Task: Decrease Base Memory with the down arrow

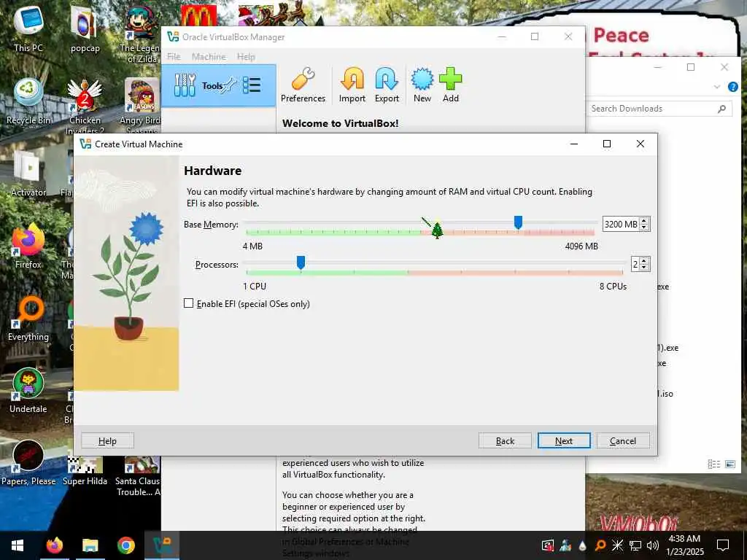Action: [x=644, y=227]
